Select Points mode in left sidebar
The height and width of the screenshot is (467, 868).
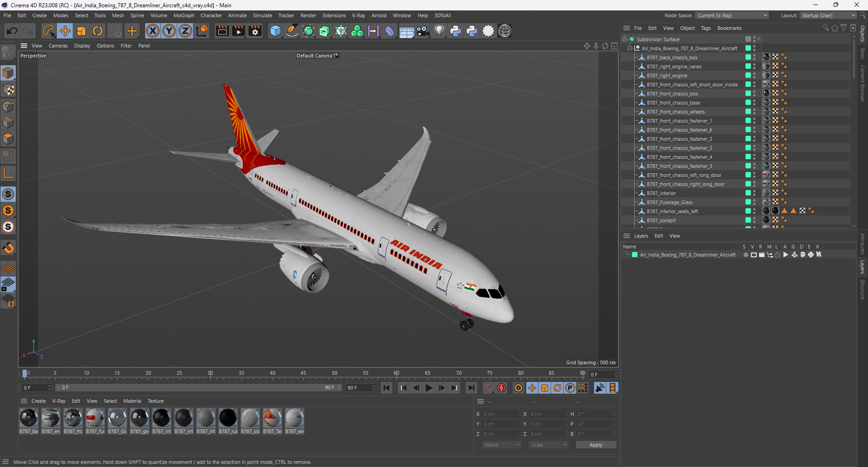tap(8, 106)
